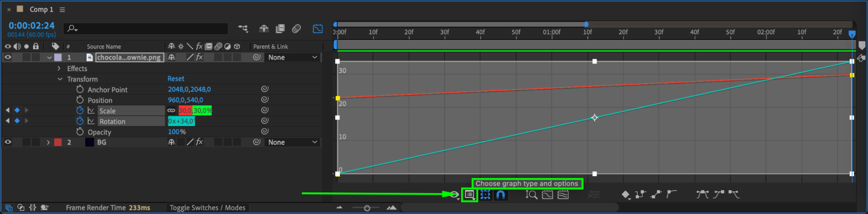Convert selected keyframes to Auto Bezier
868x214 pixels.
(672, 194)
